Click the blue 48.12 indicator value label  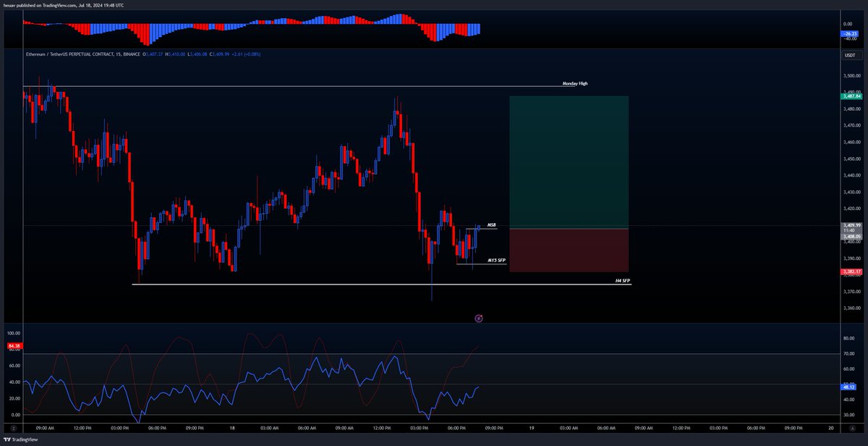point(848,387)
